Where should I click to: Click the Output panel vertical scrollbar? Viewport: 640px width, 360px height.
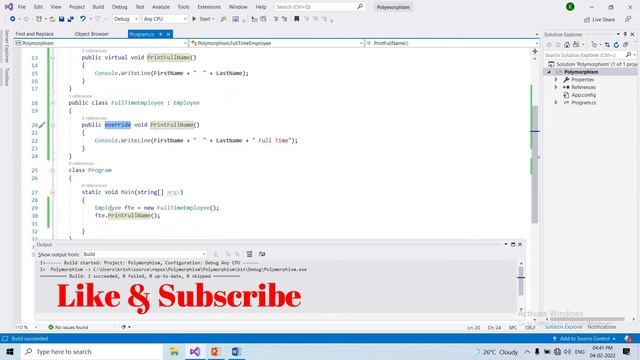[521, 286]
